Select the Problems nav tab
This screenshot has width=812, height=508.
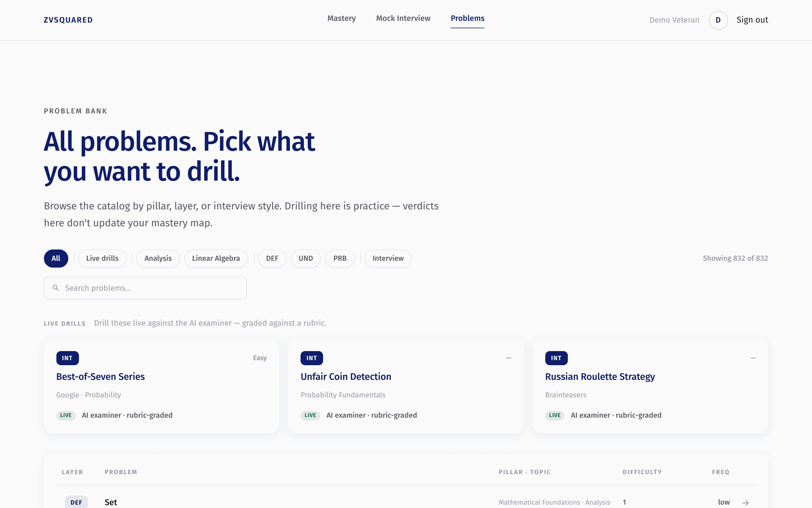tap(467, 18)
